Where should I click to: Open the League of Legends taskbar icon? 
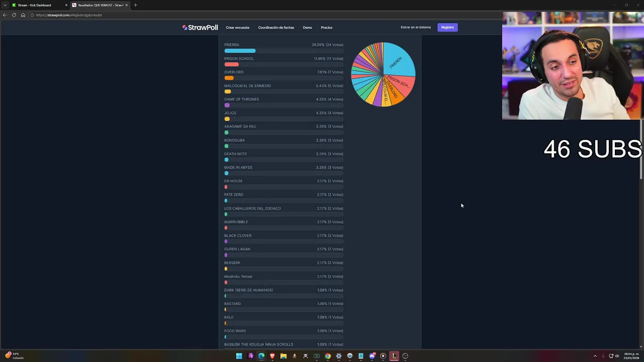coord(394,356)
